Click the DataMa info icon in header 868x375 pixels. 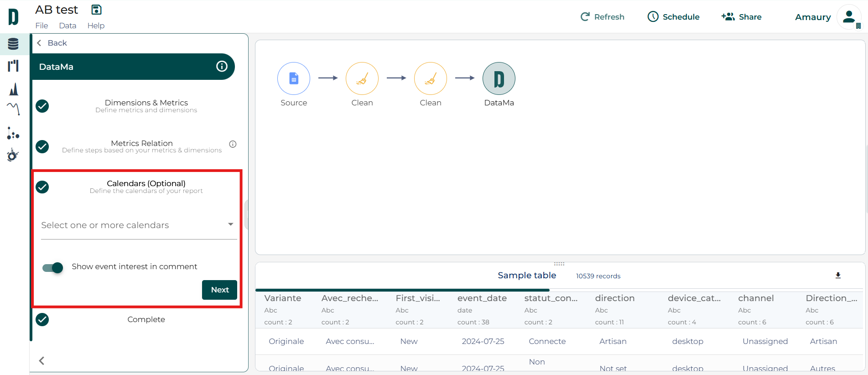tap(222, 67)
